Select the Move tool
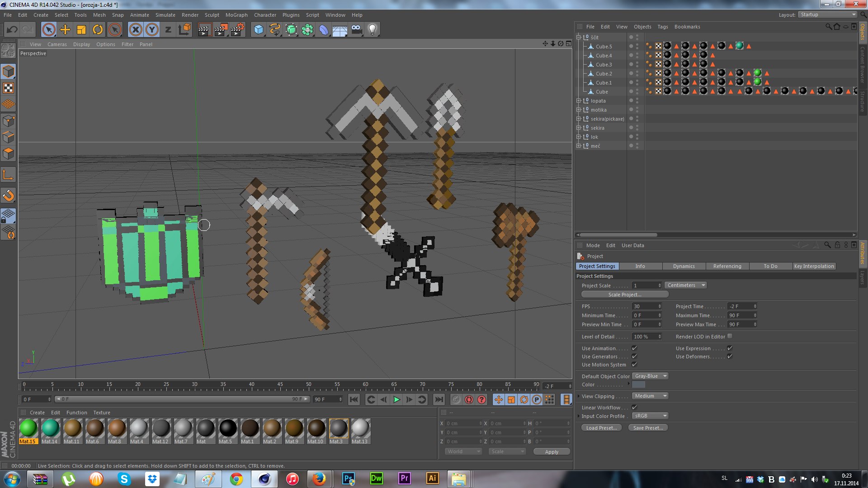 (65, 30)
